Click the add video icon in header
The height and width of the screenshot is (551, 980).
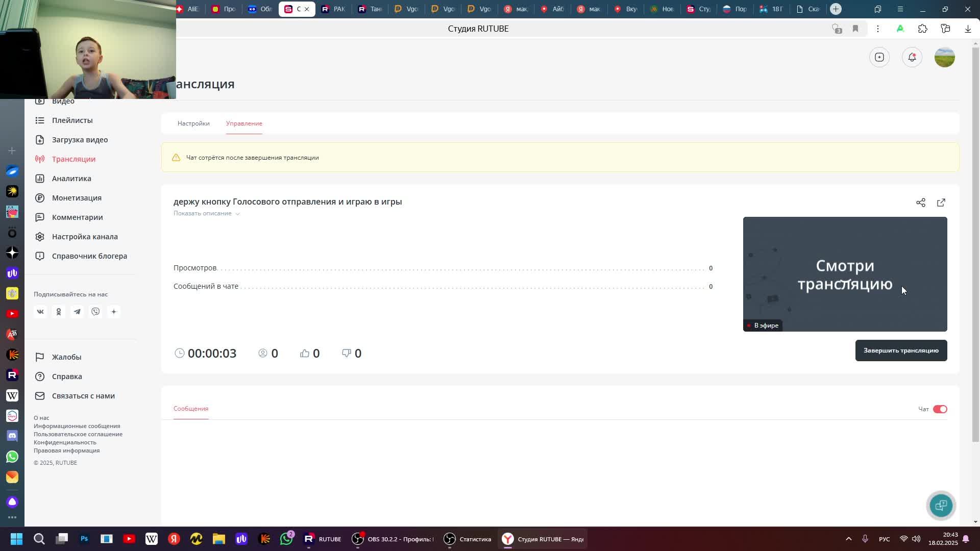coord(879,57)
